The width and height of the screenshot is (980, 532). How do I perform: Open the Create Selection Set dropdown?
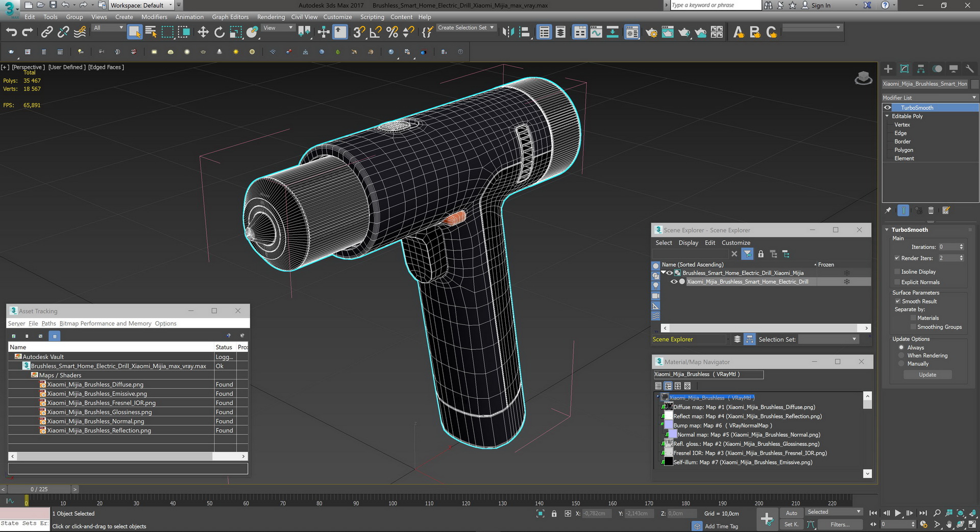tap(466, 28)
